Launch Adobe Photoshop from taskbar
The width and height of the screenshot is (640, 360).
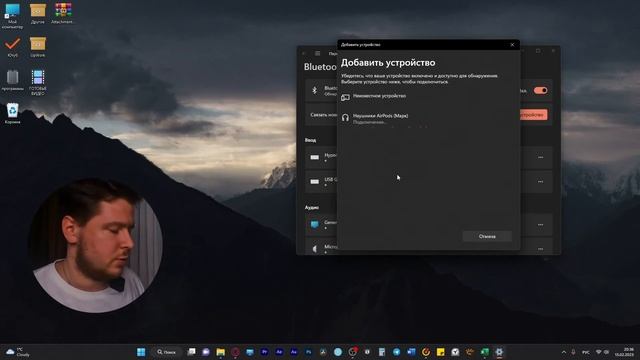click(x=309, y=352)
